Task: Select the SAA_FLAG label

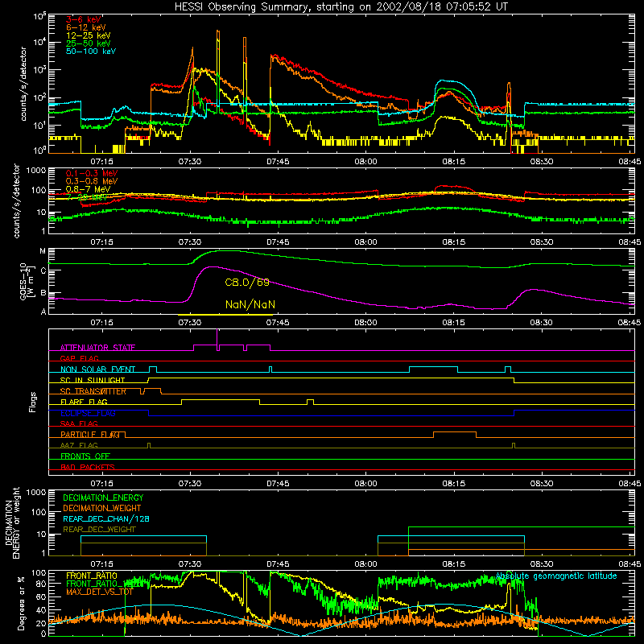Action: [79, 424]
